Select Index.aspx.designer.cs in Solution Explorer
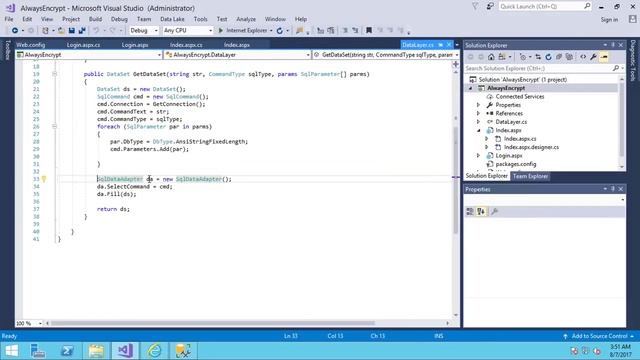Screen dimensions: 640x360 pyautogui.click(x=531, y=147)
